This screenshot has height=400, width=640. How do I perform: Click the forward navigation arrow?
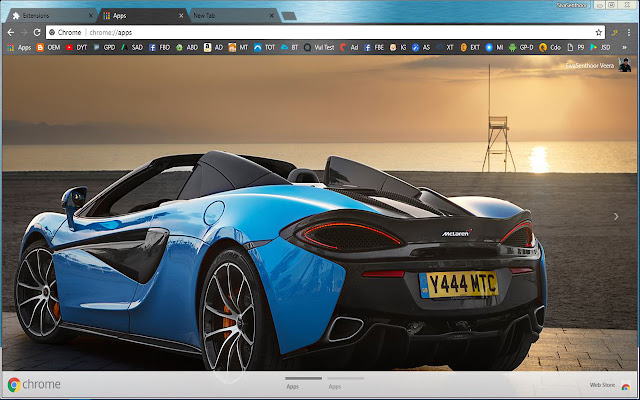click(24, 32)
